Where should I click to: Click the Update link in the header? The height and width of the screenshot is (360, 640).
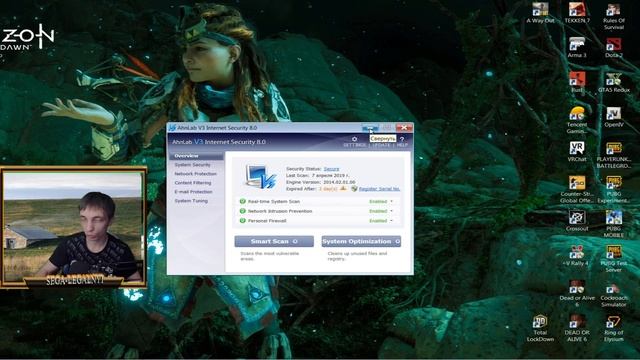[x=381, y=145]
